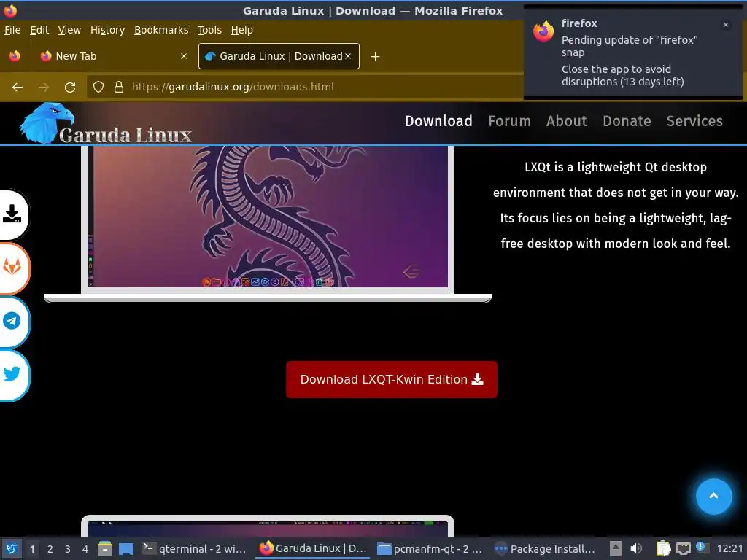
Task: Open the Help menu
Action: point(242,30)
